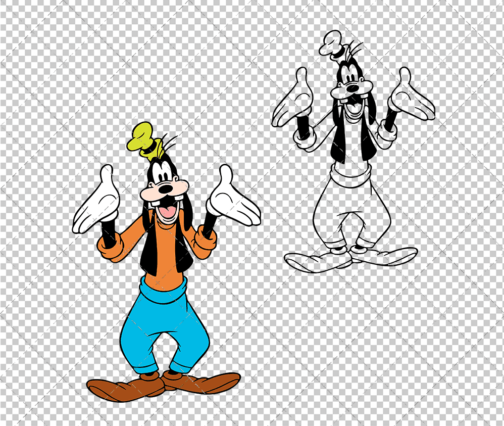The height and width of the screenshot is (426, 504).
Task: Click the green hat on colored Goofy
Action: click(x=144, y=140)
